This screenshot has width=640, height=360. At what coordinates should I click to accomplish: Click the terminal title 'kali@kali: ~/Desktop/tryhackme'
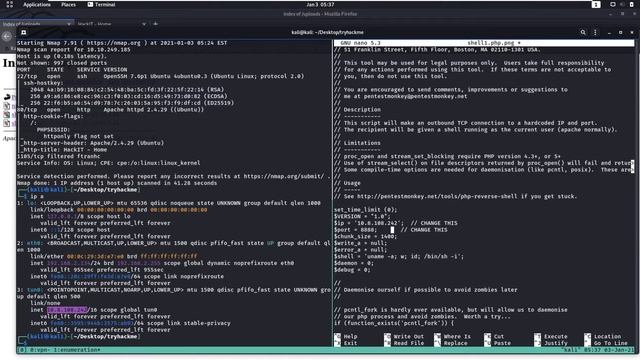tap(327, 32)
